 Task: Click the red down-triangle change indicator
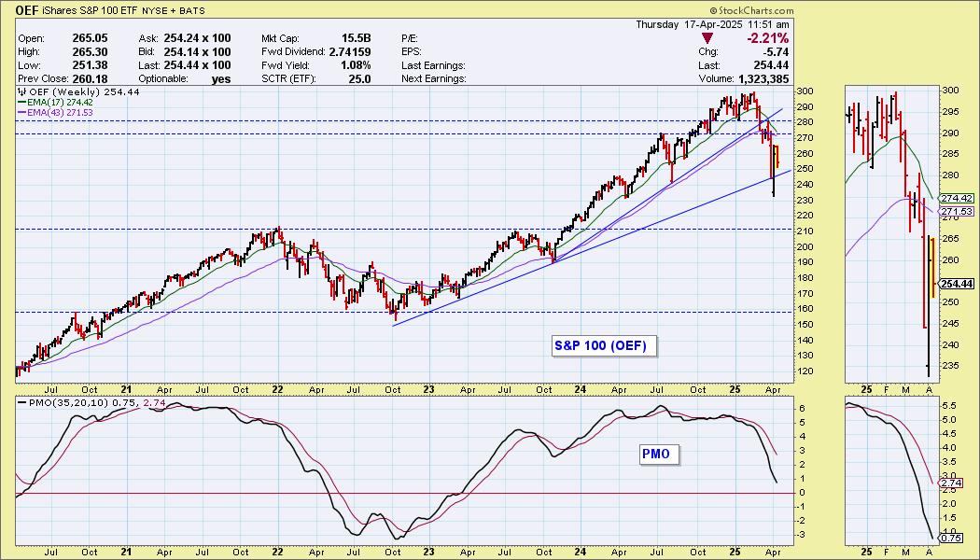707,39
